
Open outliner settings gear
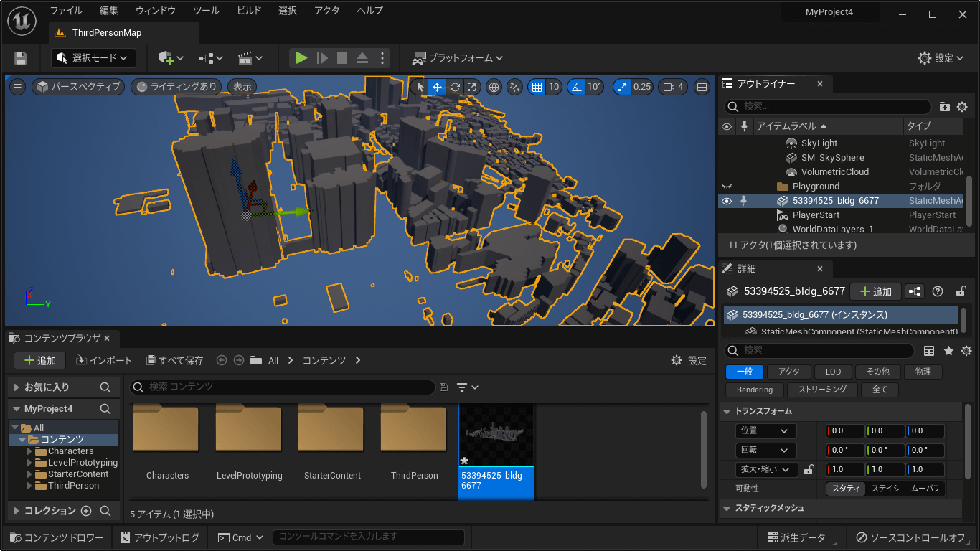point(962,106)
